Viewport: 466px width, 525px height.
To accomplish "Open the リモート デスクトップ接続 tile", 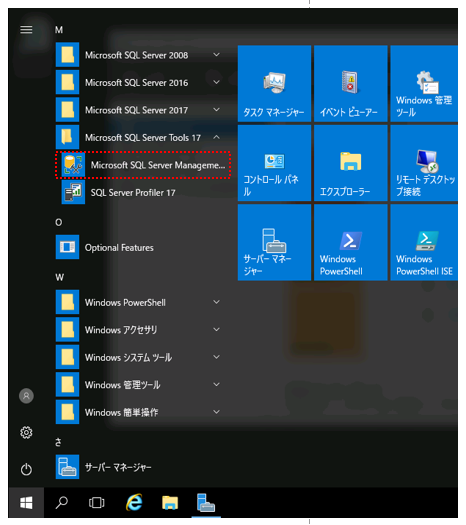I will pos(424,163).
